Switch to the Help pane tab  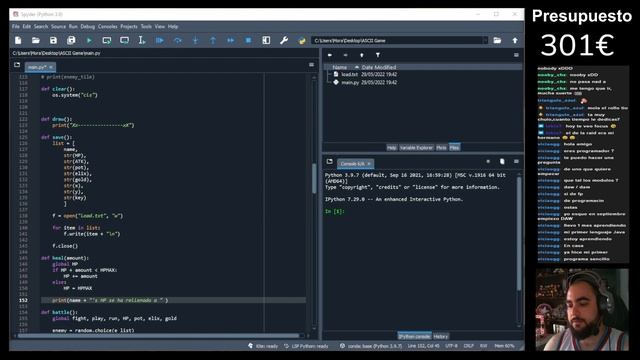tap(391, 148)
